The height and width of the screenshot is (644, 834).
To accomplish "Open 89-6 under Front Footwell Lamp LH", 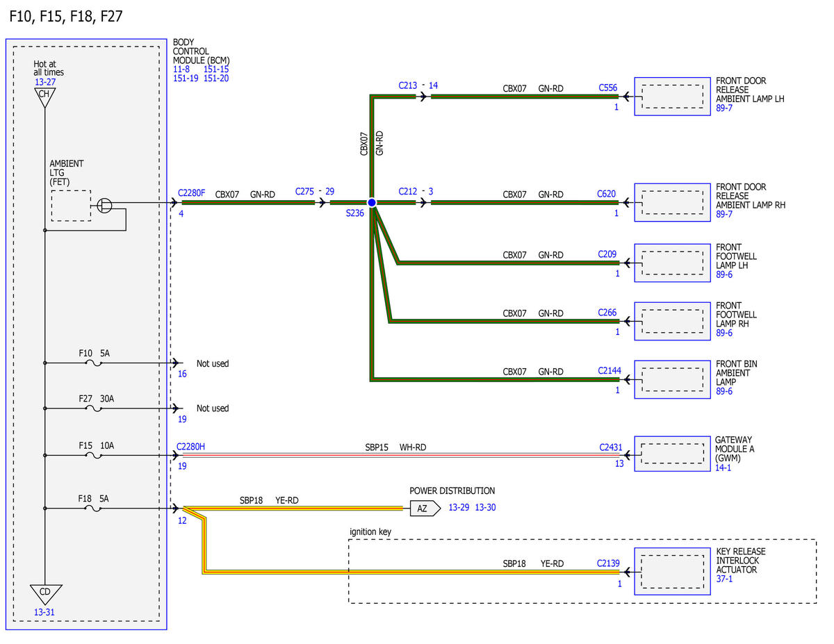I will click(x=724, y=274).
